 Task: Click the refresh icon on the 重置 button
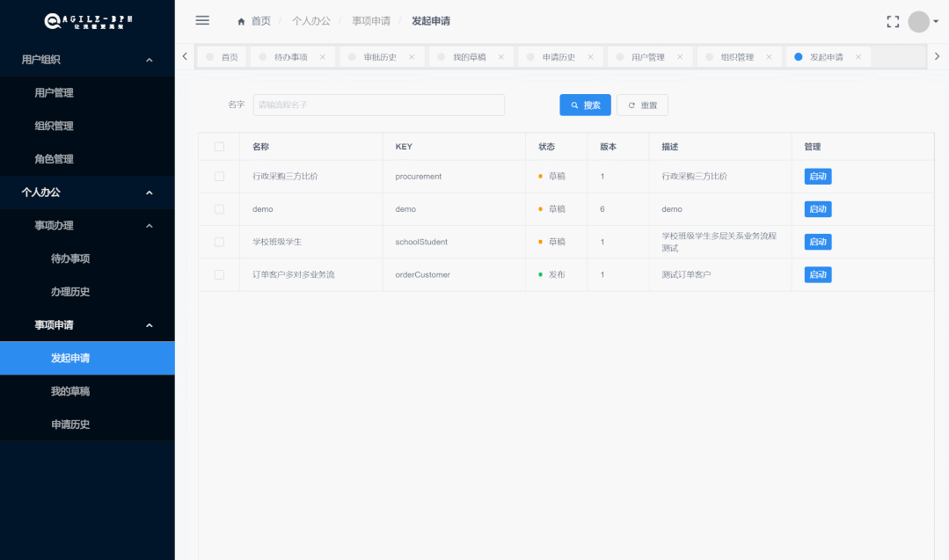pyautogui.click(x=631, y=105)
